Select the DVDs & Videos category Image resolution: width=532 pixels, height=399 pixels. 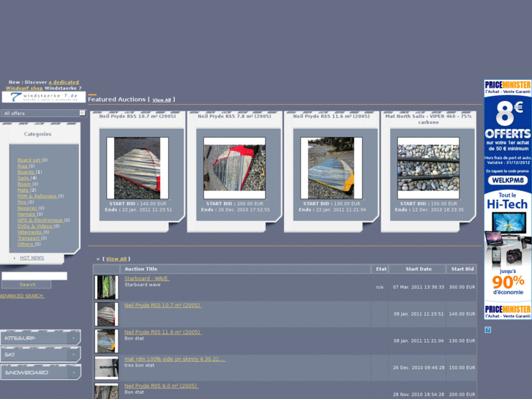coord(35,226)
